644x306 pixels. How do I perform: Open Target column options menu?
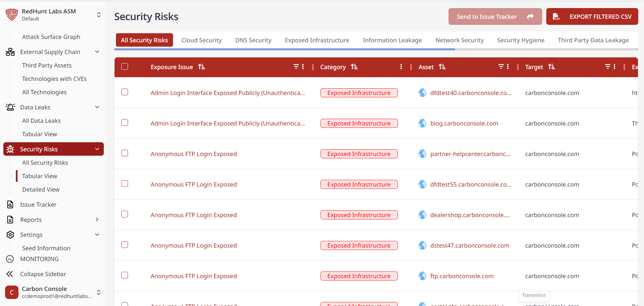click(614, 66)
